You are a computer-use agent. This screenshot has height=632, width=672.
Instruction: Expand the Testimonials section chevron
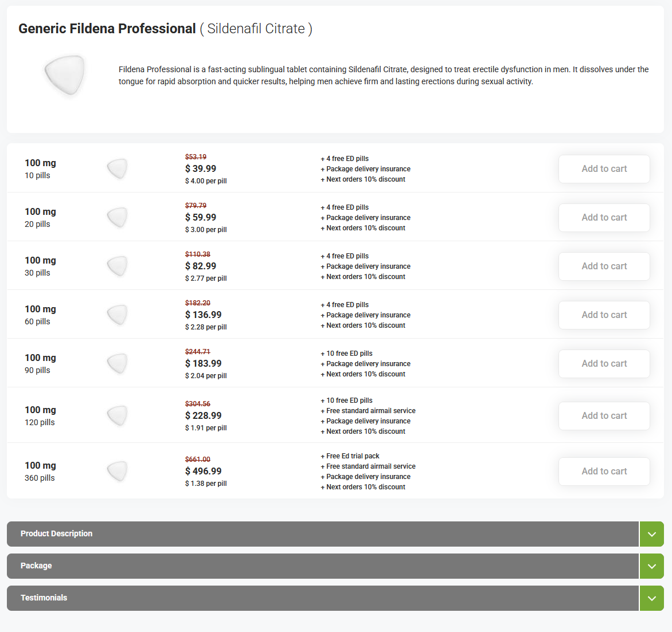click(651, 598)
